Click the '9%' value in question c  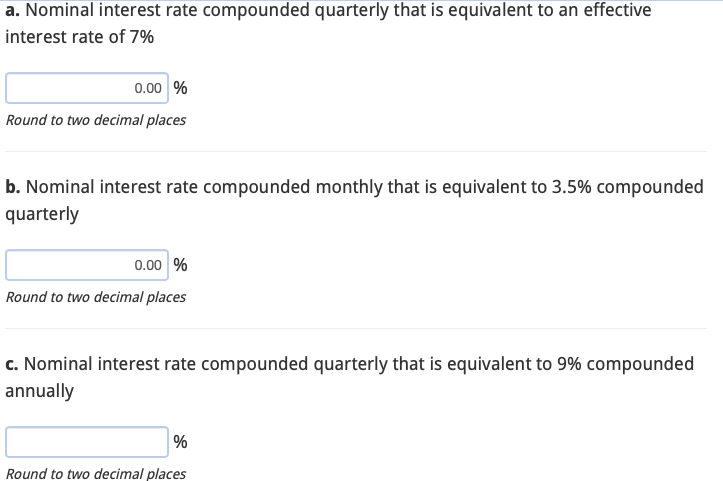click(x=569, y=364)
